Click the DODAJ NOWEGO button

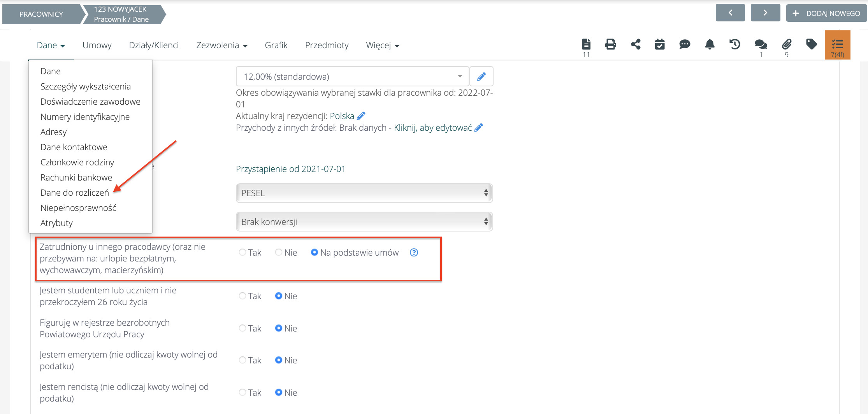tap(826, 13)
